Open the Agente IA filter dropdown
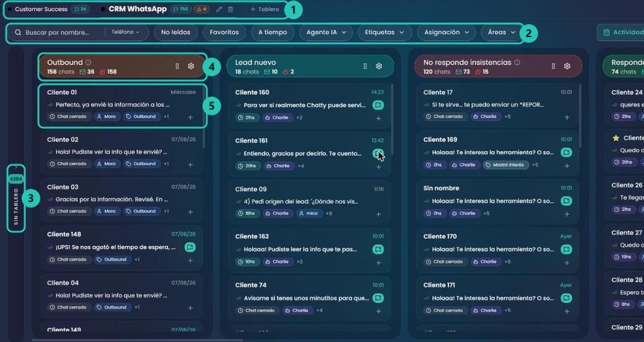 click(x=326, y=32)
